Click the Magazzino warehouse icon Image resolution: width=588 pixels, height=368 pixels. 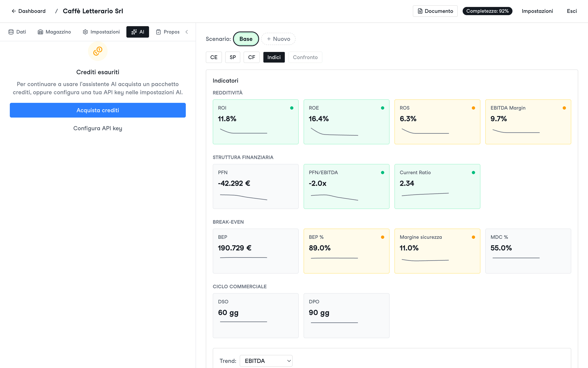point(40,32)
